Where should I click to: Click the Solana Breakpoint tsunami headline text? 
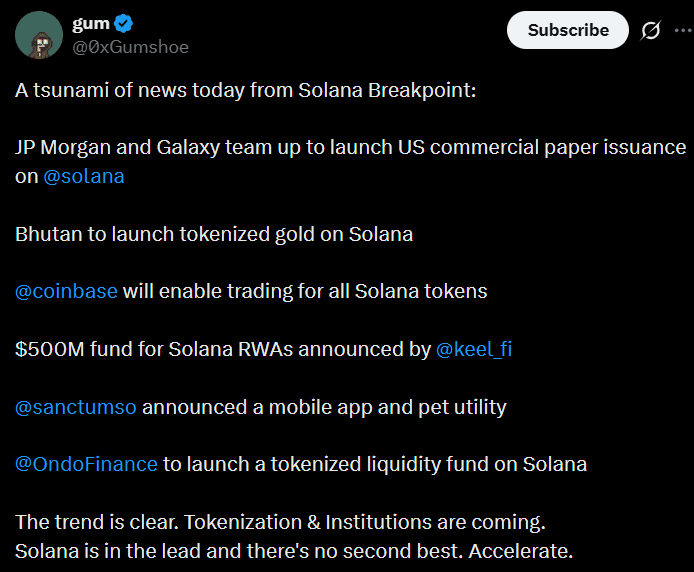click(x=246, y=90)
